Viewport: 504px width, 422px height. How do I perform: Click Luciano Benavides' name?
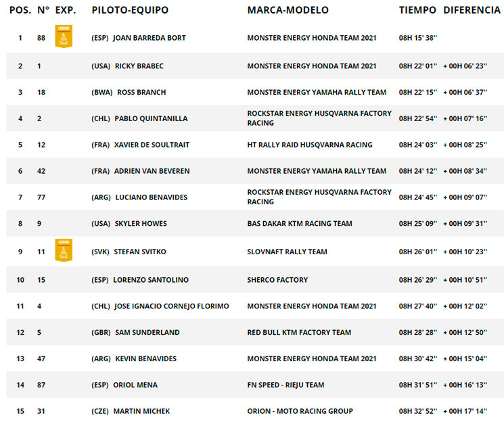[x=152, y=197]
